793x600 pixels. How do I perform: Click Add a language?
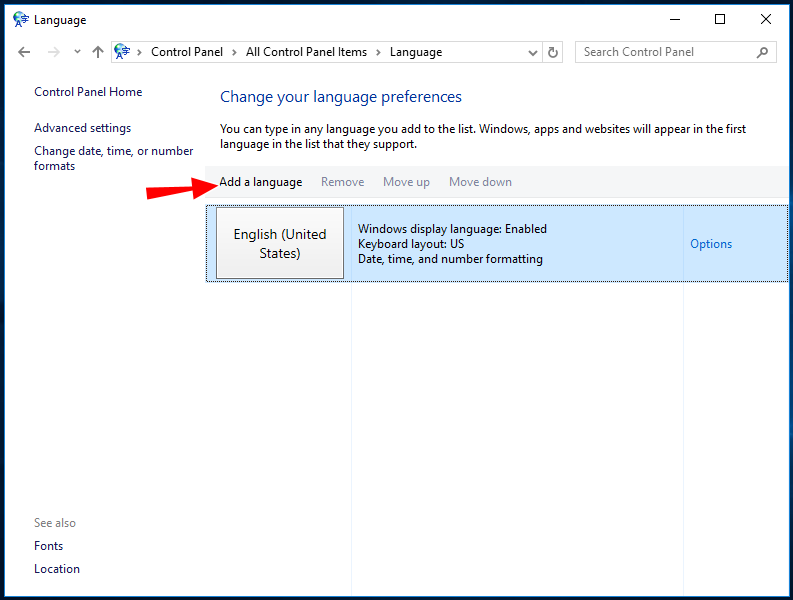click(x=260, y=182)
